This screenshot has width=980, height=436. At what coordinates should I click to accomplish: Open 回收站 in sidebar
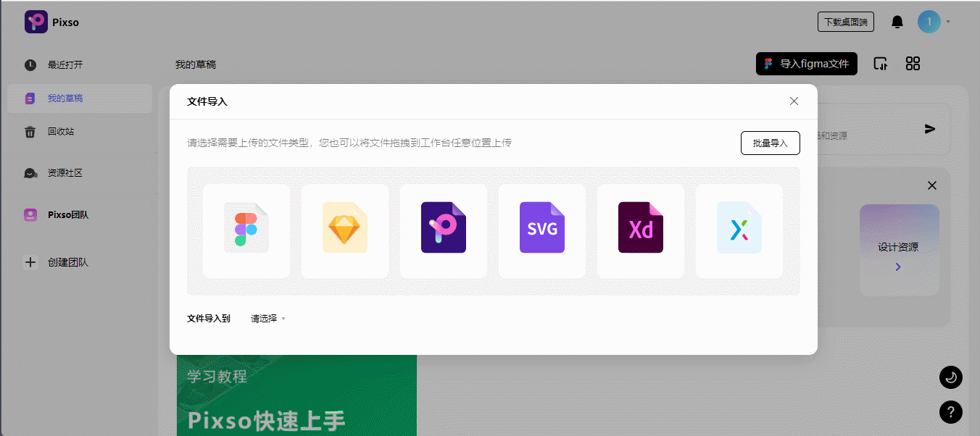pyautogui.click(x=80, y=132)
